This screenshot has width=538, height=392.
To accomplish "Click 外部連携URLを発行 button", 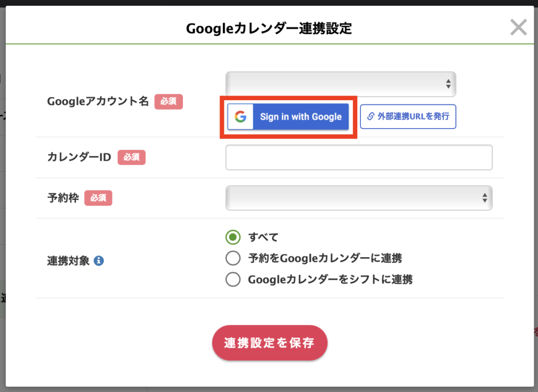I will (x=408, y=116).
